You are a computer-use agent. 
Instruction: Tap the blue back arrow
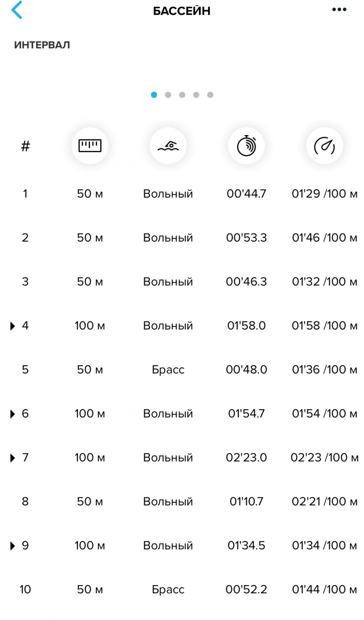(x=17, y=11)
